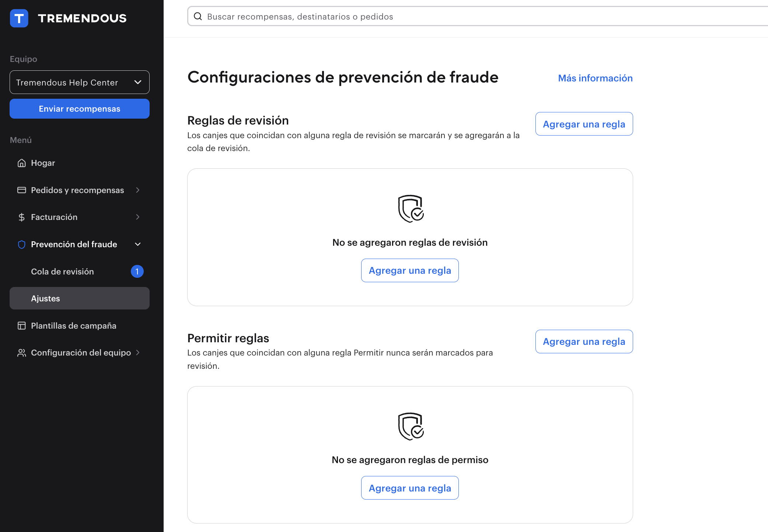
Task: Click the search magnifier icon
Action: pyautogui.click(x=198, y=16)
